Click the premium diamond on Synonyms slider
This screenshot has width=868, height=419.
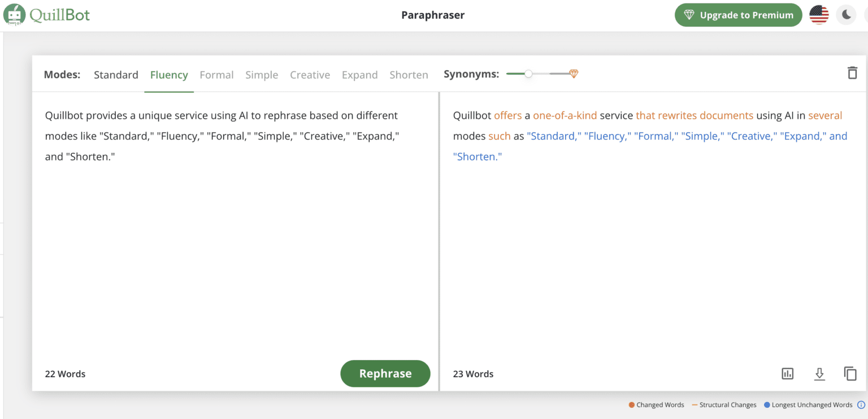pos(574,74)
